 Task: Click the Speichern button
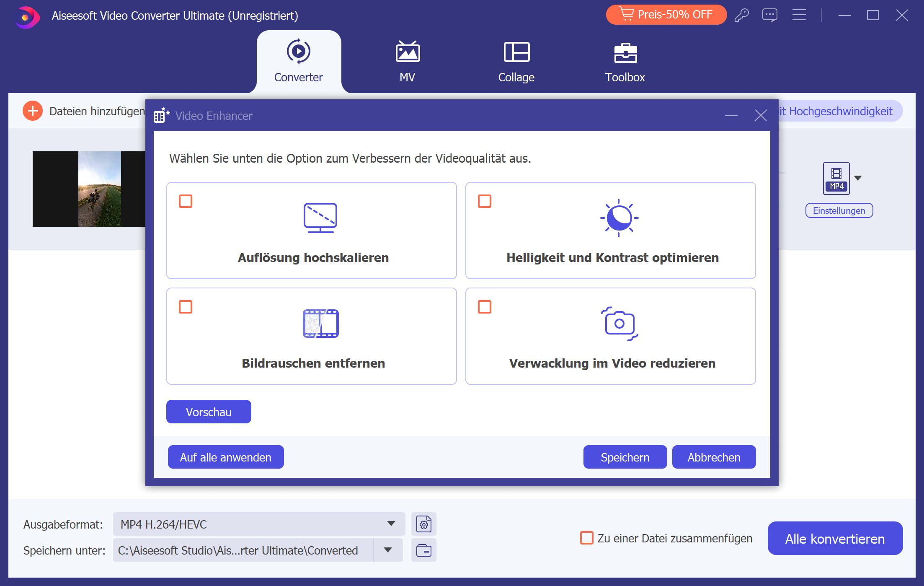[625, 457]
